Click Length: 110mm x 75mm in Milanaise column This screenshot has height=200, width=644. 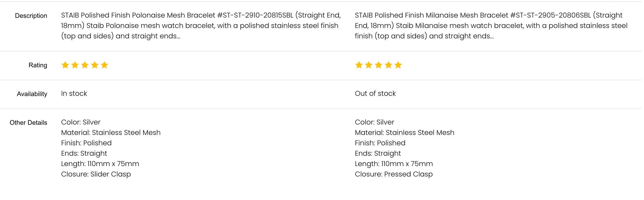tap(393, 164)
